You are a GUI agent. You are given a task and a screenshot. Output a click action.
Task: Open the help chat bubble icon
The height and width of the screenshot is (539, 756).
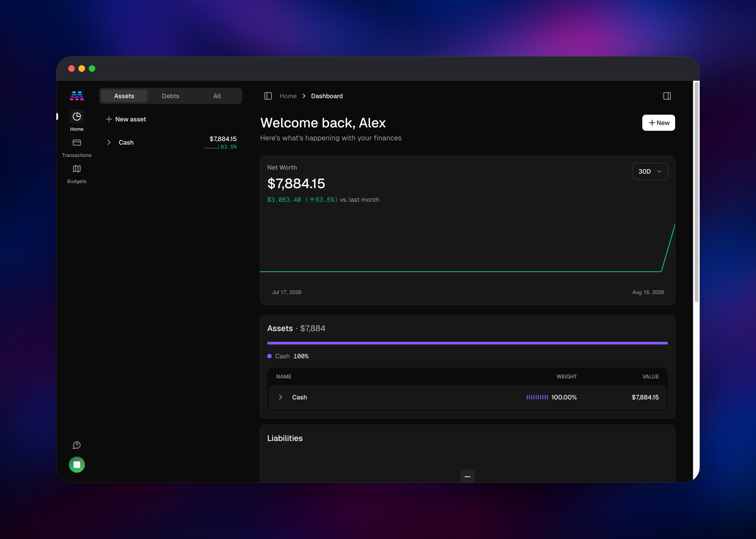coord(77,445)
